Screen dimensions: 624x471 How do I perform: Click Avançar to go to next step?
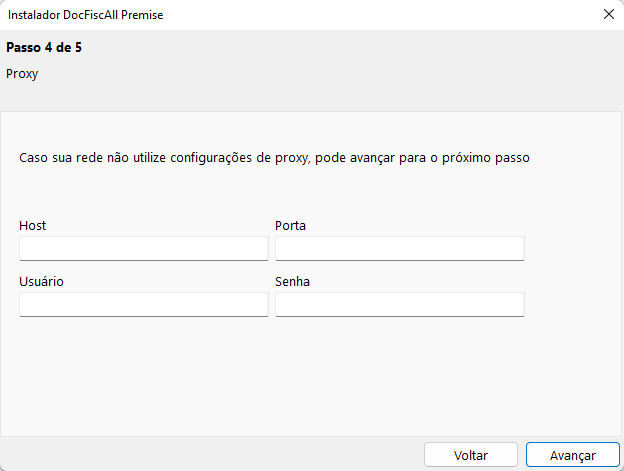(572, 455)
